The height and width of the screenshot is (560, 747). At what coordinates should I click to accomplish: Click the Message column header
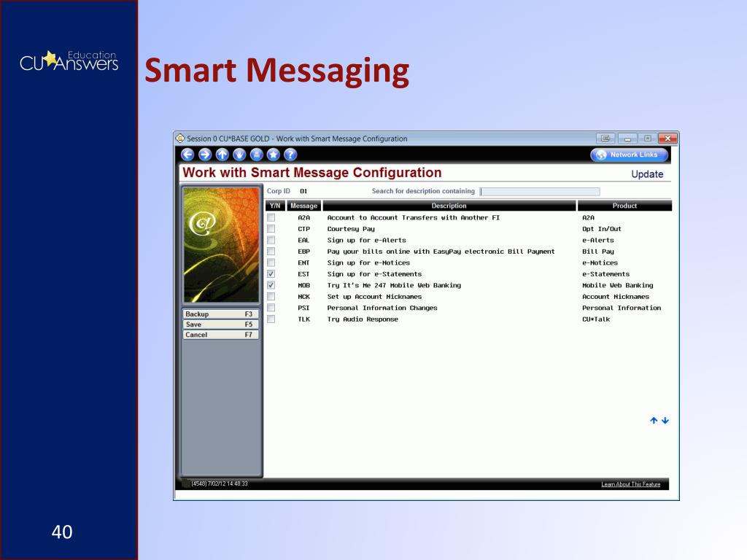[x=303, y=206]
